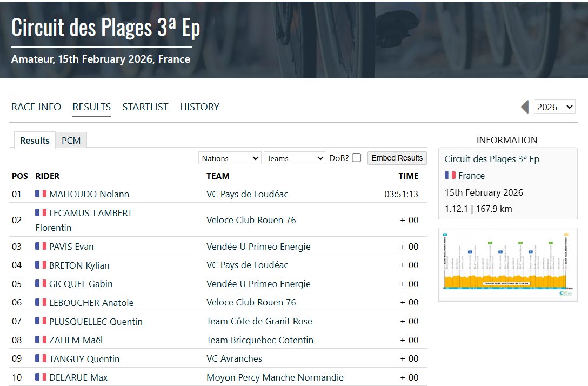Image resolution: width=588 pixels, height=386 pixels.
Task: Toggle the DoB? checkbox
Action: [x=357, y=157]
